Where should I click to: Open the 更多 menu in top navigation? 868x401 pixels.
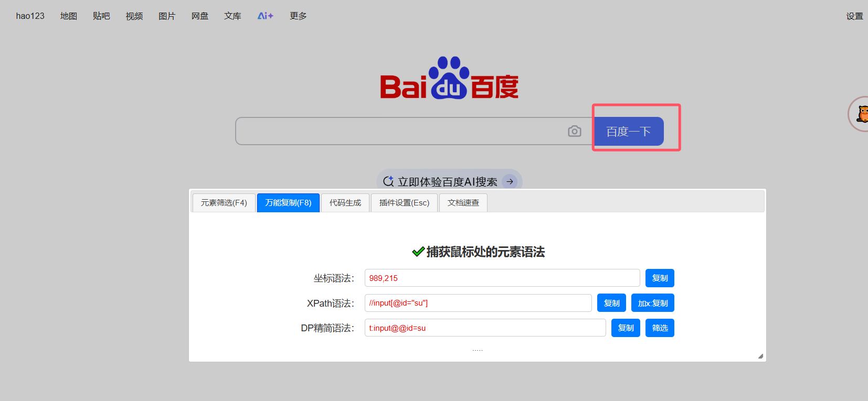[x=298, y=16]
